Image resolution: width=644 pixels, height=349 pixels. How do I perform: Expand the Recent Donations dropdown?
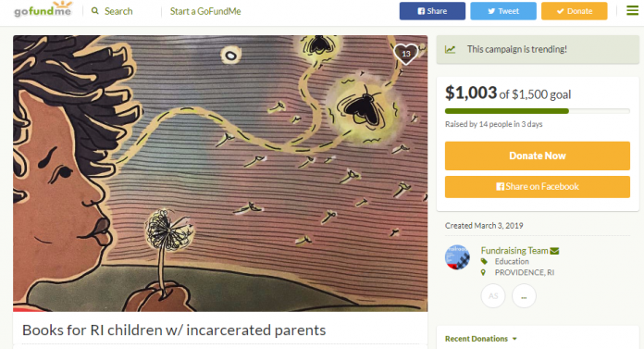pos(481,339)
